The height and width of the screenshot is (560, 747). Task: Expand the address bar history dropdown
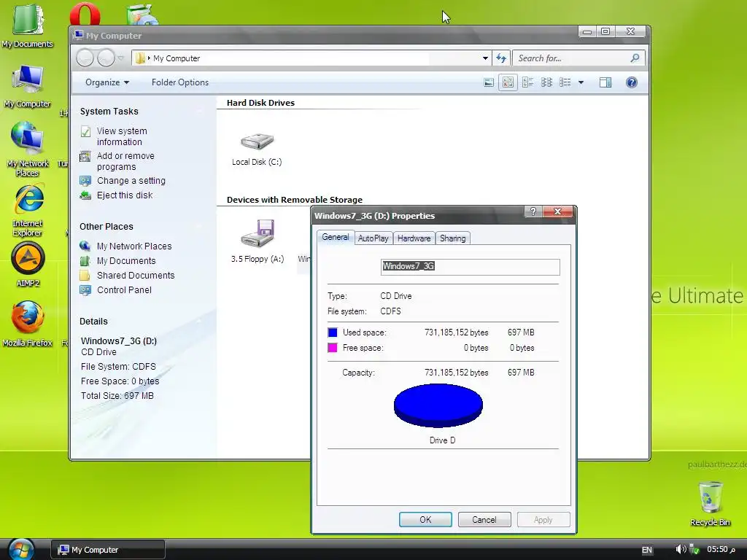(485, 58)
